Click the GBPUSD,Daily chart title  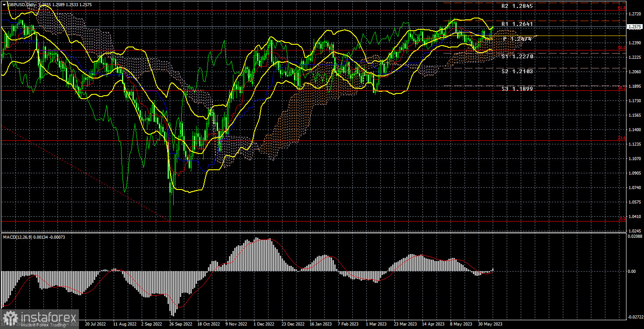(22, 4)
